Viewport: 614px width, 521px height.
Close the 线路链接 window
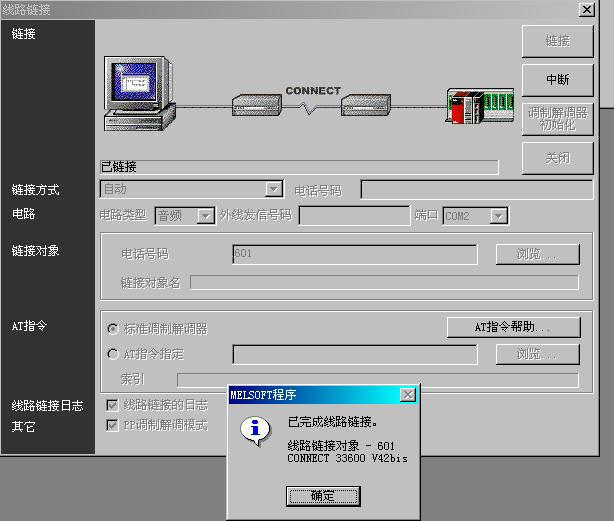(x=586, y=9)
